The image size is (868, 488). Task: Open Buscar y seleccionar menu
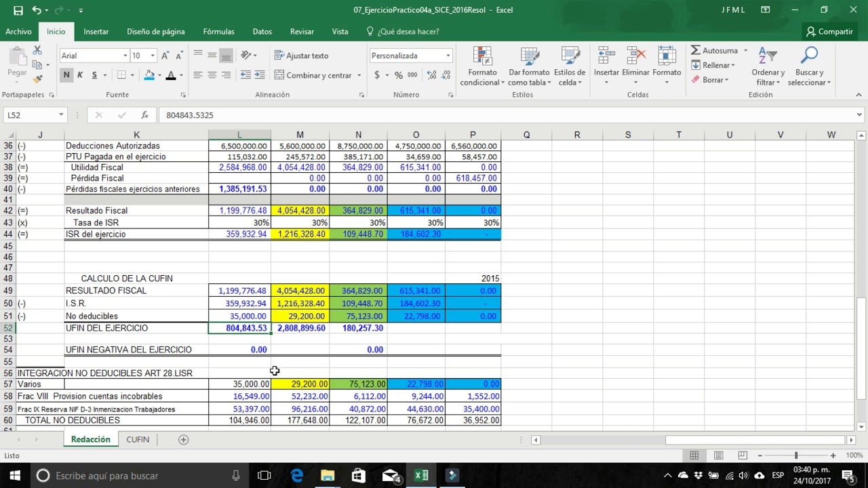tap(809, 66)
